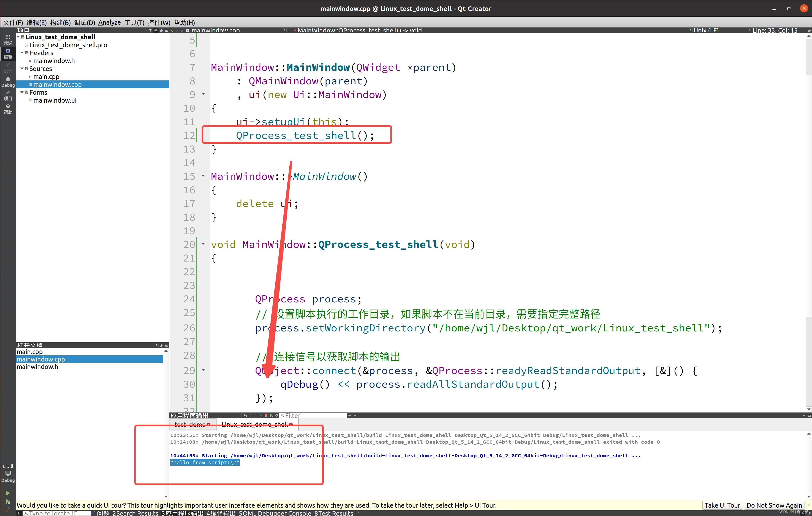Attach debugger from application output toolbar
Image resolution: width=812 pixels, height=516 pixels.
coord(271,415)
